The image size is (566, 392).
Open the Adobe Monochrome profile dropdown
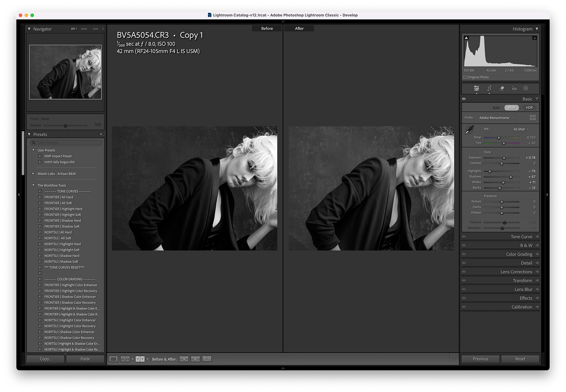pos(495,117)
